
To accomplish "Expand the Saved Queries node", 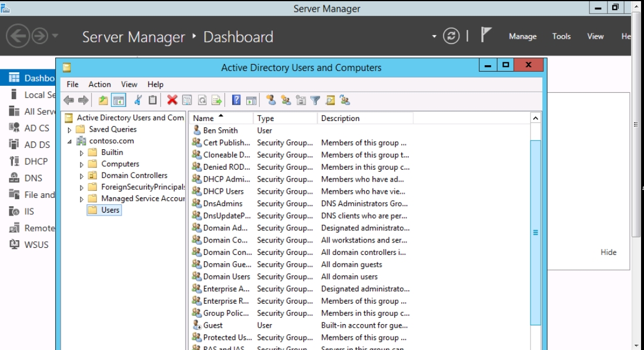I will [69, 130].
